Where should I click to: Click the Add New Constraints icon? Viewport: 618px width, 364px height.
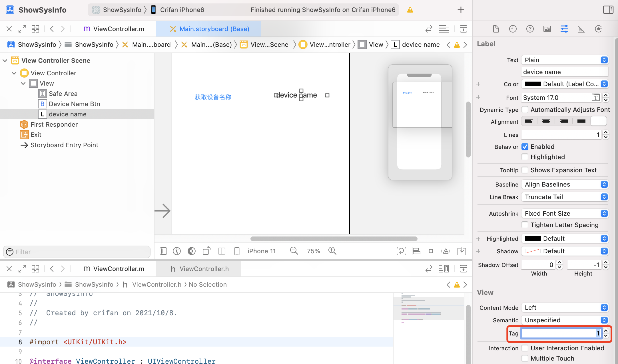click(431, 251)
